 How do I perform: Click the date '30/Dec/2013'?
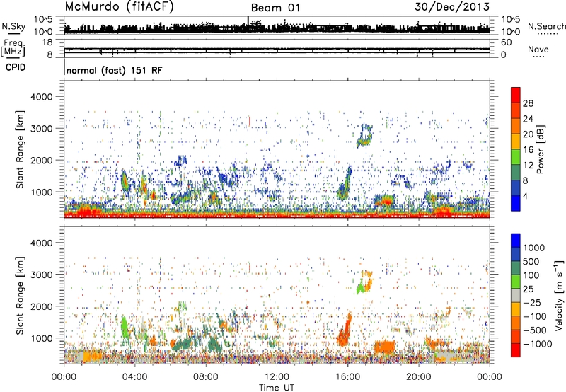pyautogui.click(x=451, y=6)
